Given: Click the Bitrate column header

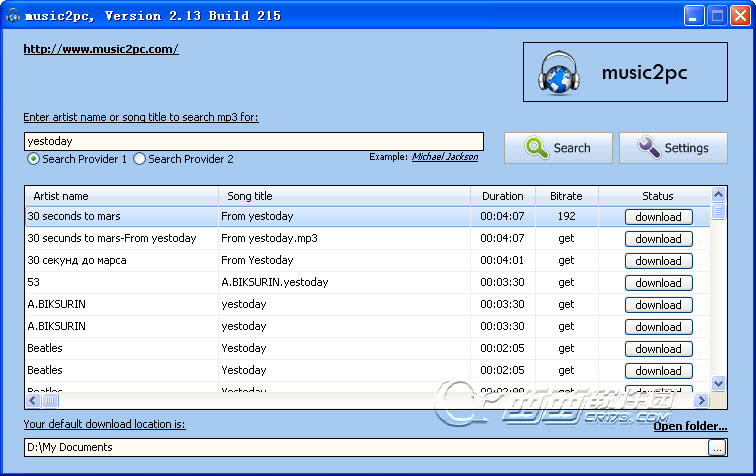Looking at the screenshot, I should tap(566, 196).
